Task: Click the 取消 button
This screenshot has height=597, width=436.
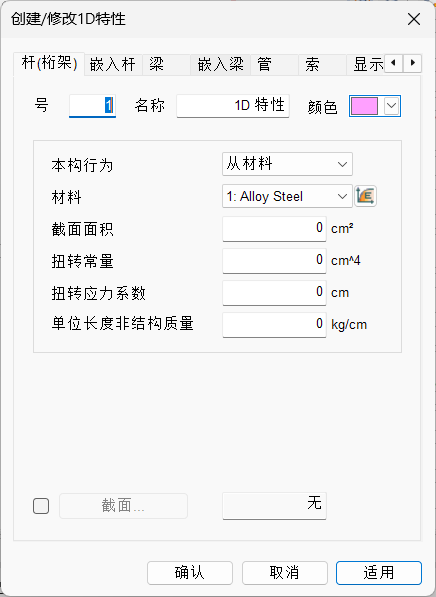Action: tap(284, 573)
